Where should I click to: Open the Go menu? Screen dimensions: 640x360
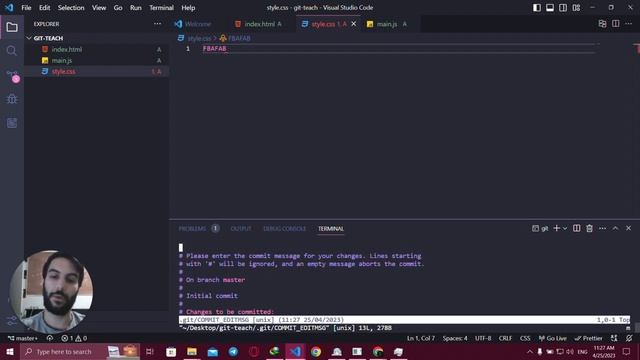pyautogui.click(x=118, y=8)
